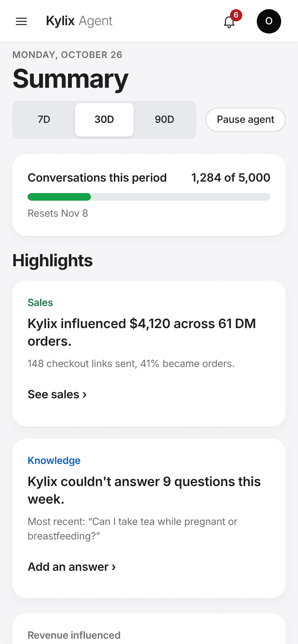Screen dimensions: 298x644
Task: Select the Sales category label
Action: [x=40, y=303]
